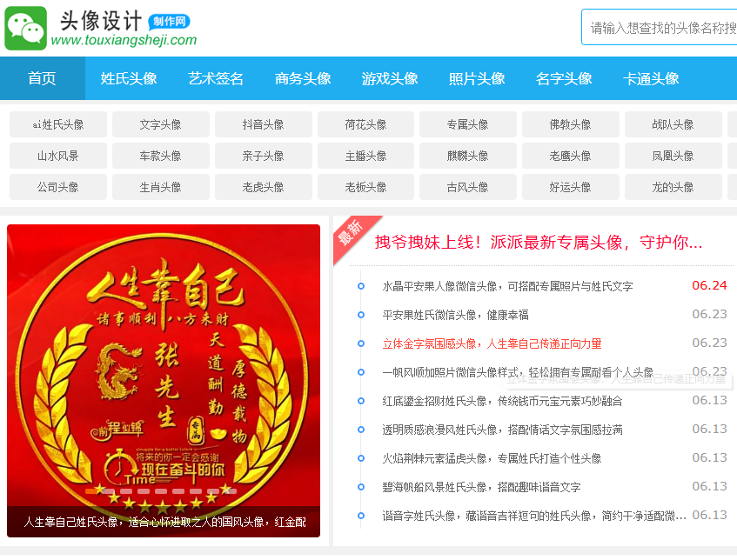Focus the avatar name search field
This screenshot has height=560, width=737.
[659, 27]
